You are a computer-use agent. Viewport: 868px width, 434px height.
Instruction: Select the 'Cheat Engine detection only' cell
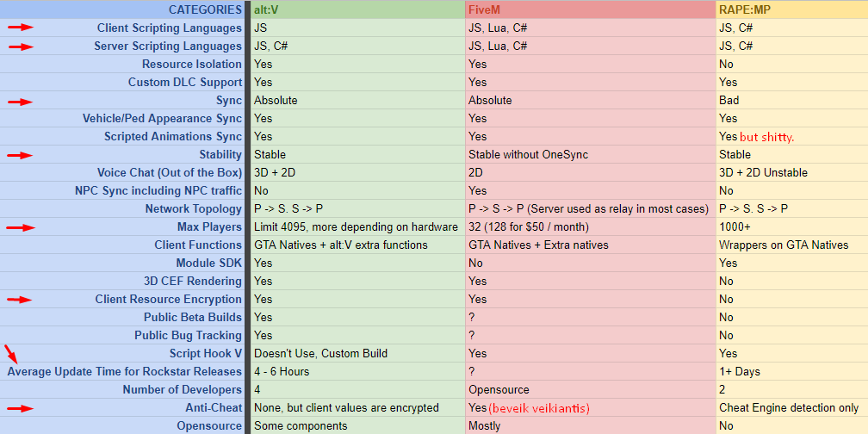[791, 408]
